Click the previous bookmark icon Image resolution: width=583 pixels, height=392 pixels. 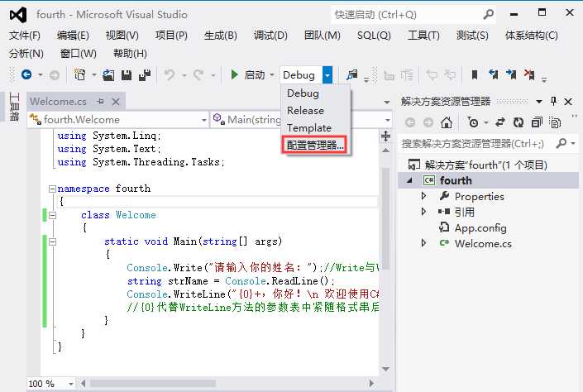click(x=494, y=75)
